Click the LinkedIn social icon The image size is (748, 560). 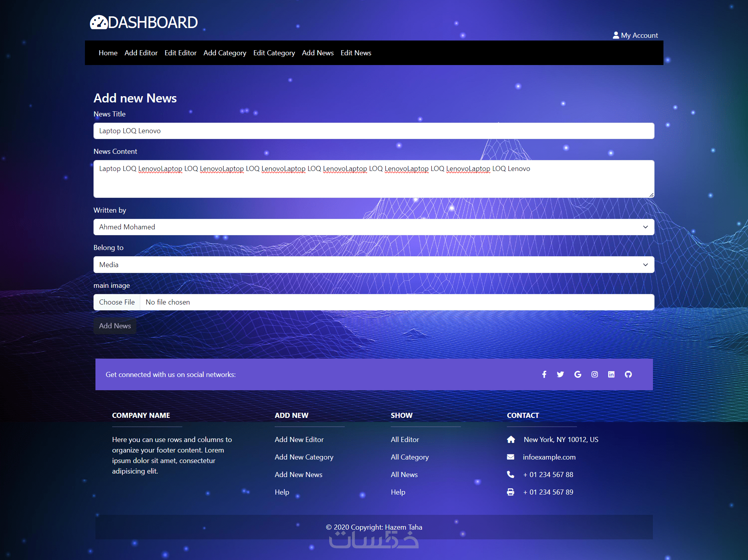point(611,374)
